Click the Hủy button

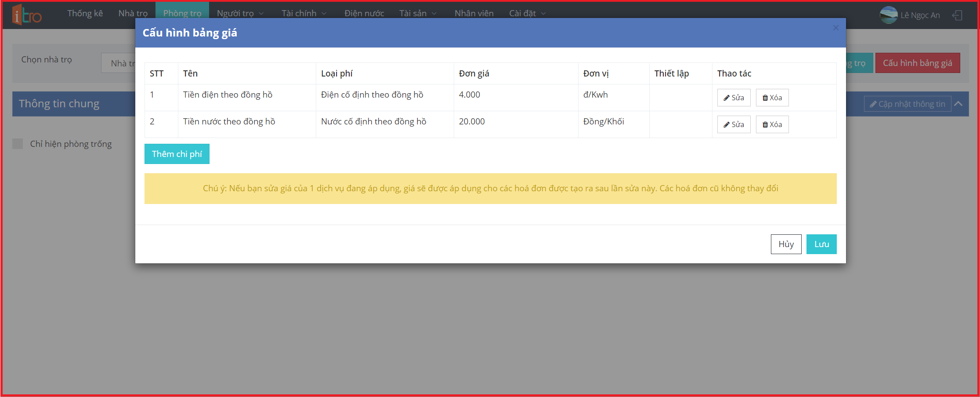[x=786, y=244]
